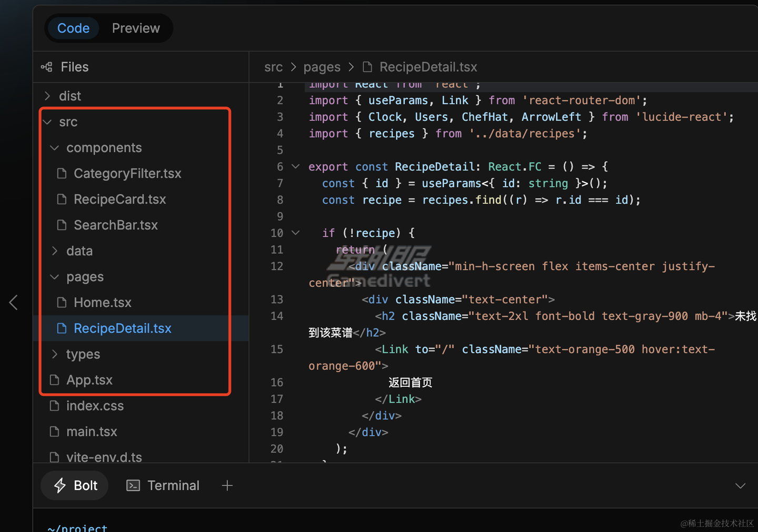Add a new terminal with plus icon
This screenshot has height=532, width=758.
(227, 485)
